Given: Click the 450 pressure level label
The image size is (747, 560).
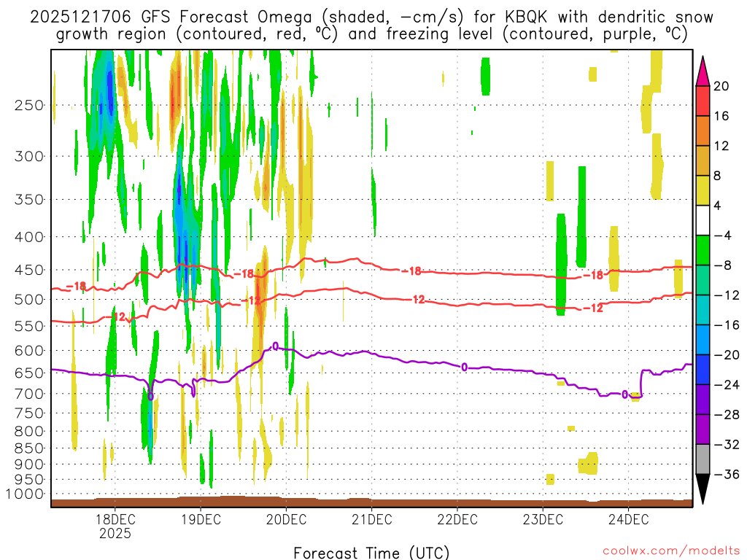Looking at the screenshot, I should [x=29, y=270].
